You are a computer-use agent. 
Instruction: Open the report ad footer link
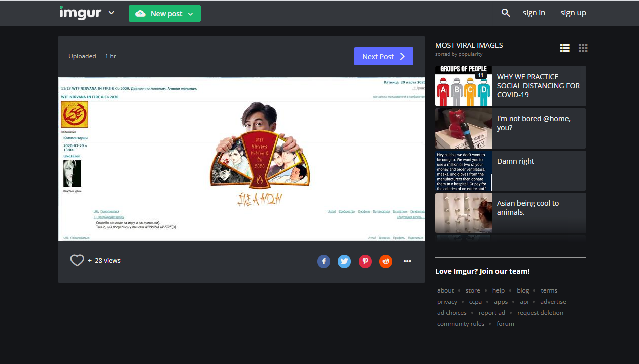[x=491, y=313]
